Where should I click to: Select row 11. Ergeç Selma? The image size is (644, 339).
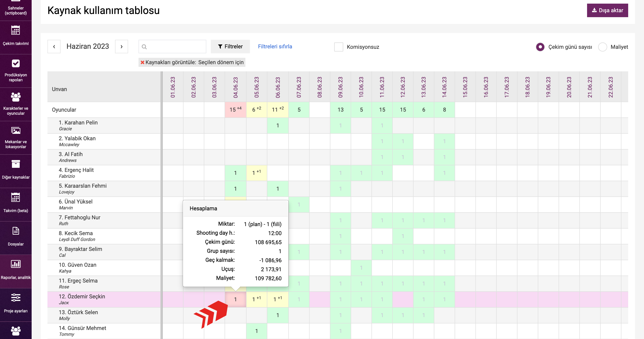pos(104,283)
